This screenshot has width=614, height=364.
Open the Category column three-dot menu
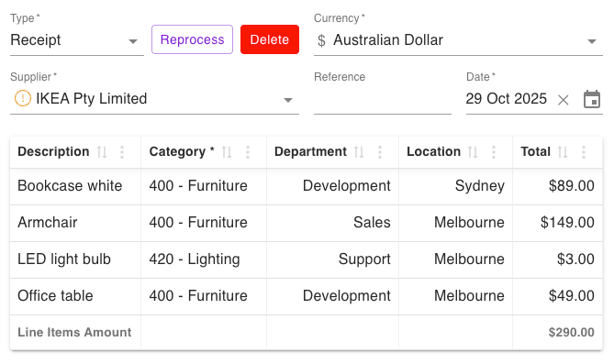(248, 152)
